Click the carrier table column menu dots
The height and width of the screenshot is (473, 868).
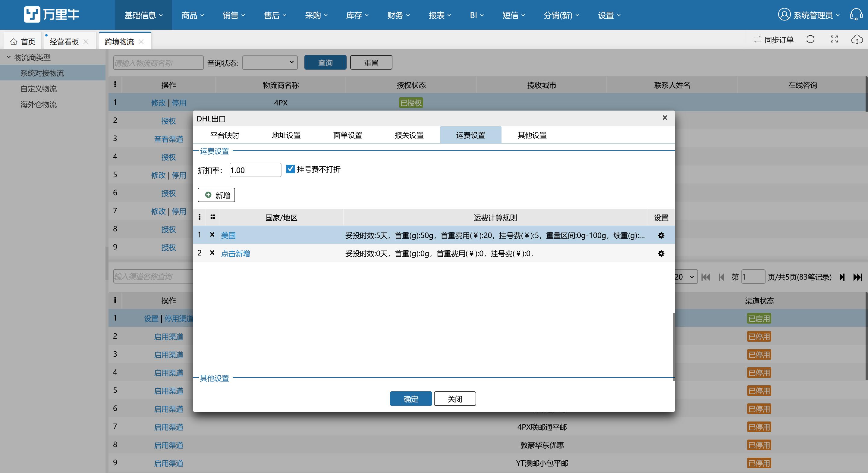point(115,84)
